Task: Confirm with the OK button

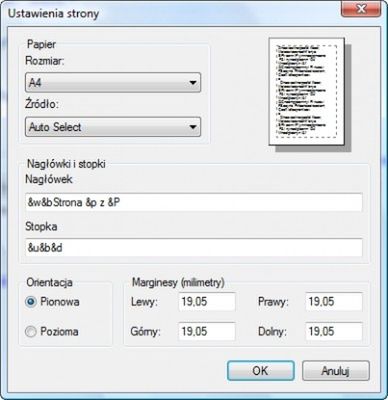Action: 261,371
